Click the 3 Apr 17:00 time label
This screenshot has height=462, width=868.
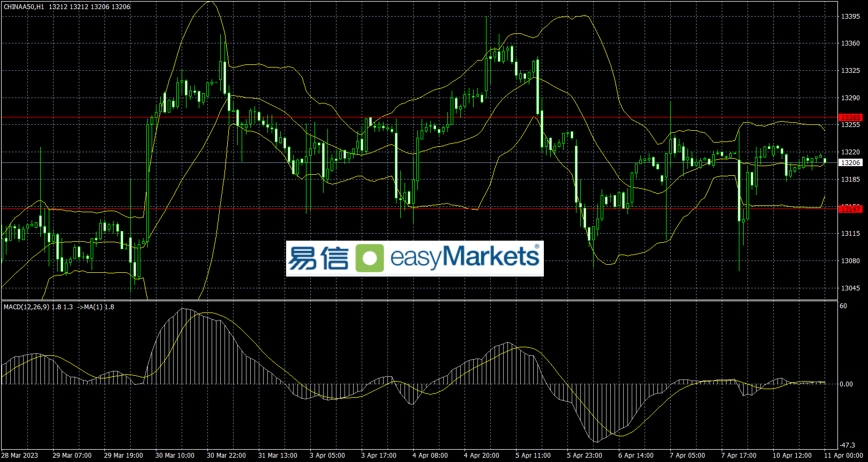point(379,456)
